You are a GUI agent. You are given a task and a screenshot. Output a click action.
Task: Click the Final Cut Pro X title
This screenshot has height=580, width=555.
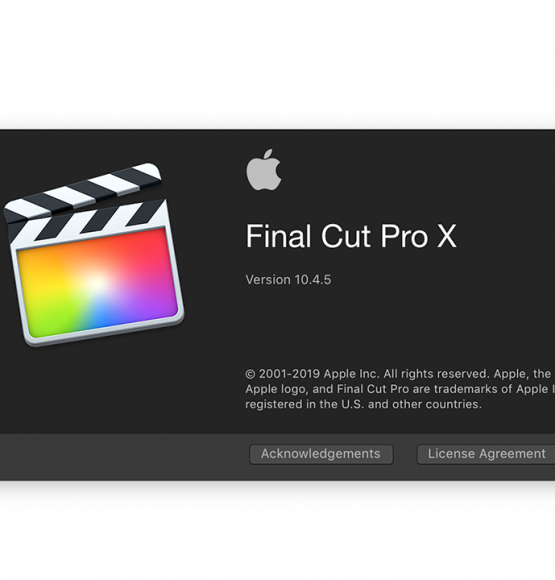(x=351, y=236)
